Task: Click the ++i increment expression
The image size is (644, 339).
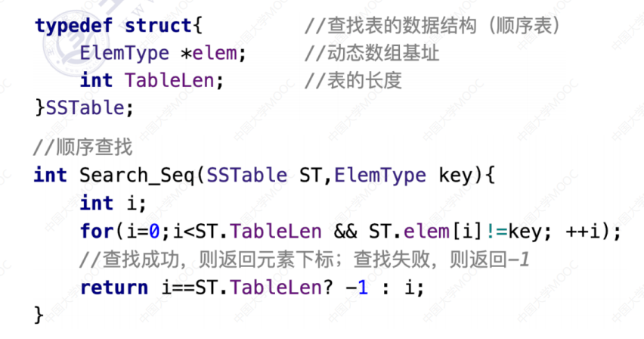Action: click(584, 232)
